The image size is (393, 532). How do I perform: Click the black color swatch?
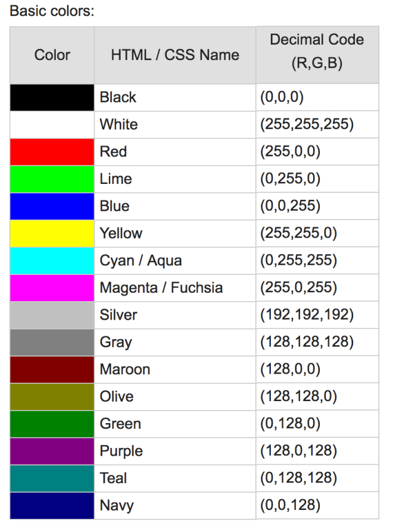pyautogui.click(x=52, y=98)
